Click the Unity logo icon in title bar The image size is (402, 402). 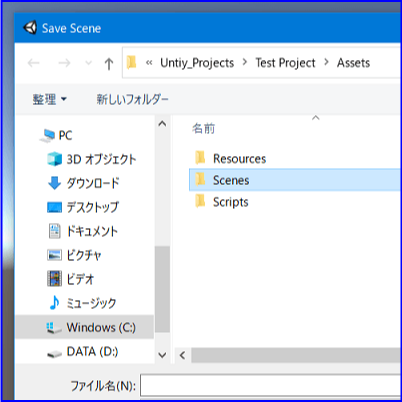pos(30,28)
